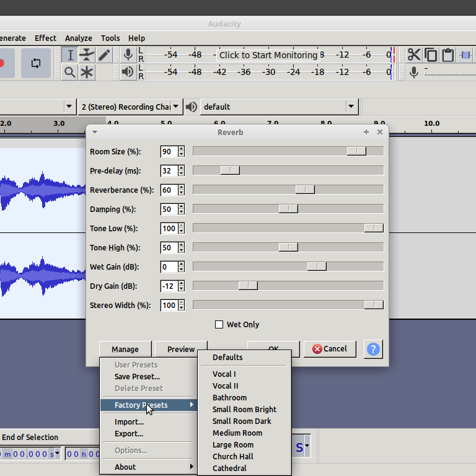Screen dimensions: 476x476
Task: Click the Copy icon in the toolbar
Action: click(x=431, y=55)
